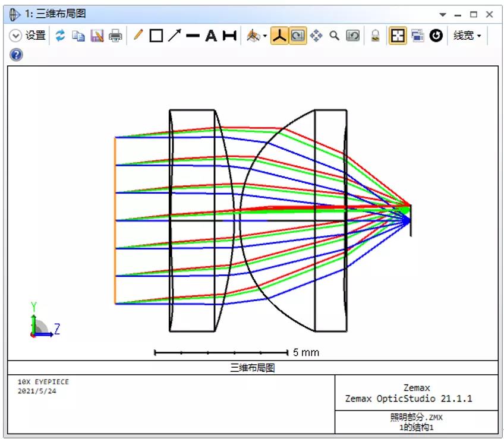Print the 3D layout window
Viewport: 504px width, 439px height.
tap(115, 36)
